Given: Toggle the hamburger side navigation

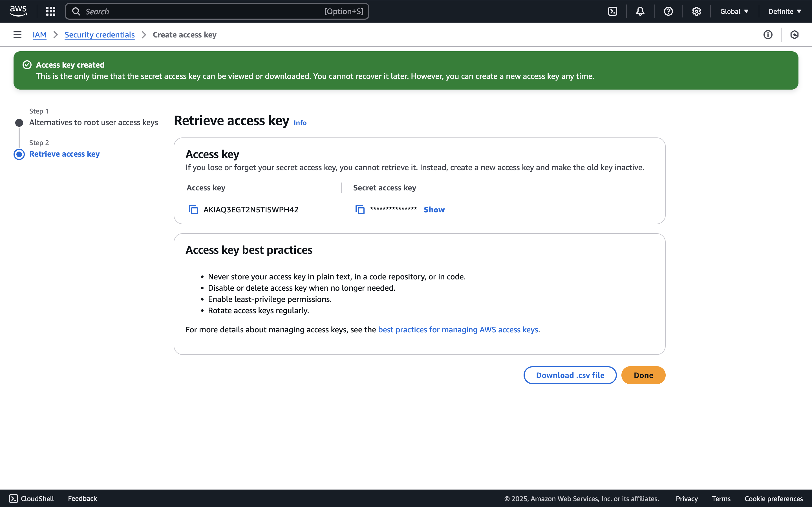Looking at the screenshot, I should click(x=17, y=35).
